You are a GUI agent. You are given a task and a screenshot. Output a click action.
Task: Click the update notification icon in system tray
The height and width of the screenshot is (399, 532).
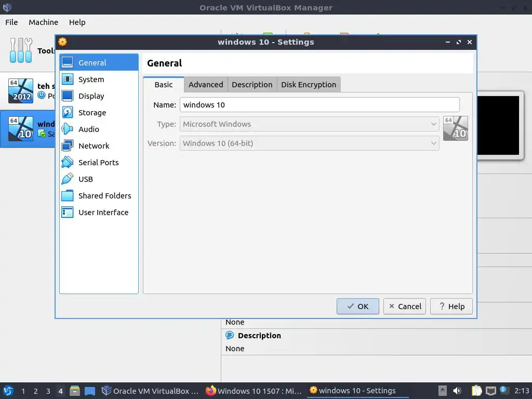point(504,390)
